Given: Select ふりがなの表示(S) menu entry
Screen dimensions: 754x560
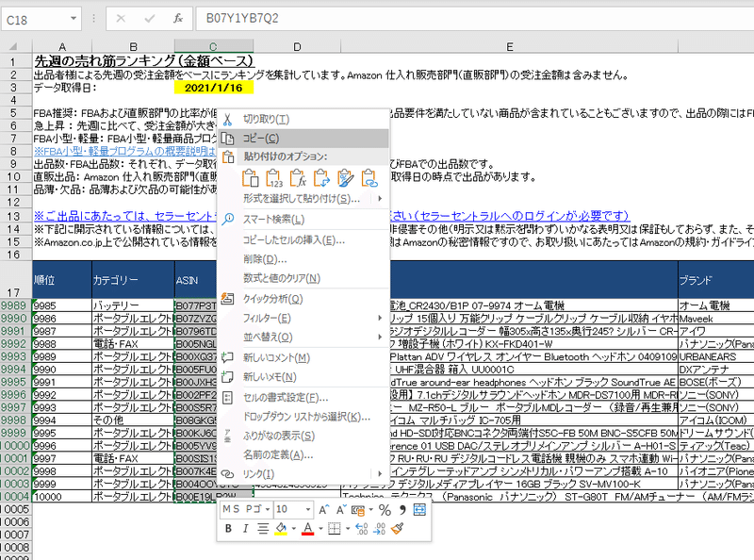Looking at the screenshot, I should [x=303, y=436].
